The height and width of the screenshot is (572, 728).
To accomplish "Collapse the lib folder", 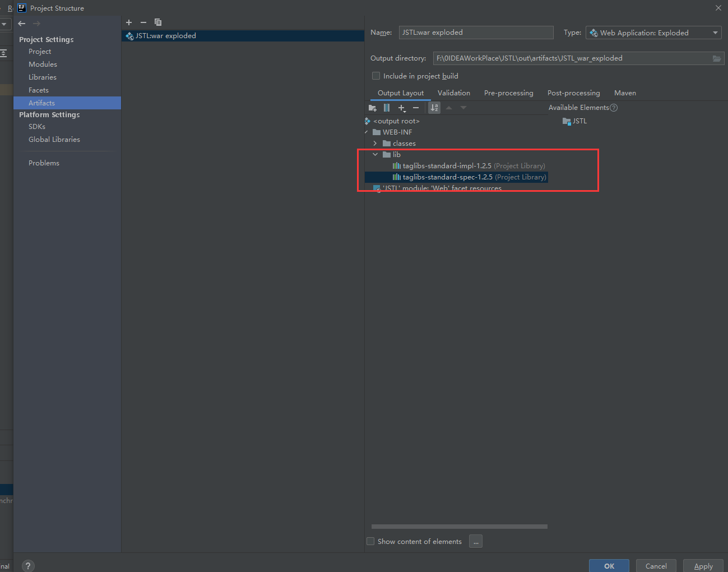I will click(x=375, y=155).
